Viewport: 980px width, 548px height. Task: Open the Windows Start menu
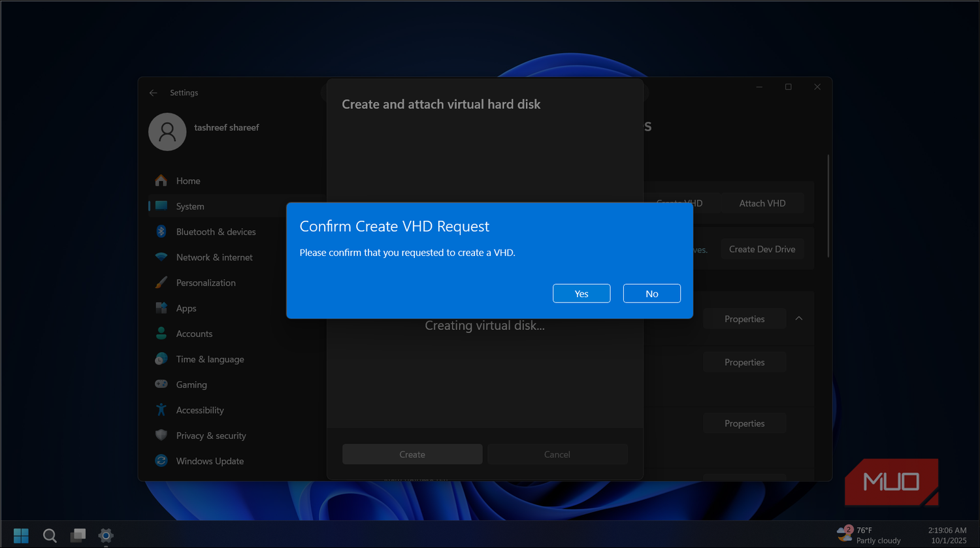click(21, 536)
